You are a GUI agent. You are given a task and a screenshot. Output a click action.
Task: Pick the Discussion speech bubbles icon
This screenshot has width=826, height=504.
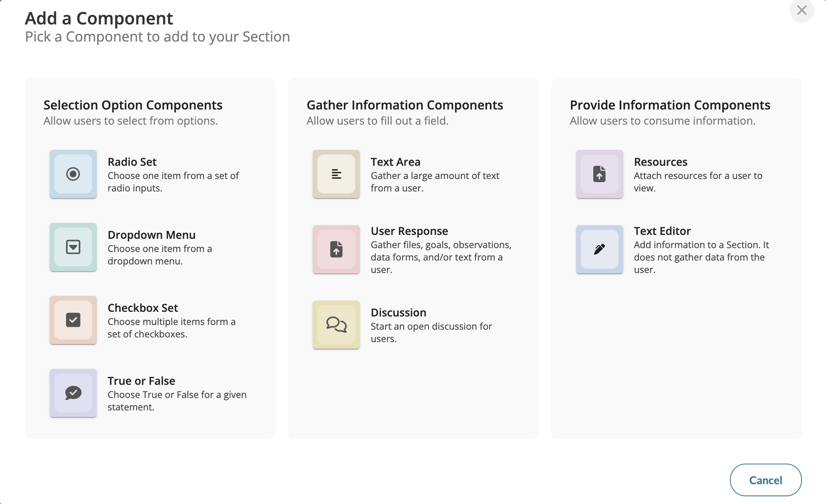click(336, 325)
